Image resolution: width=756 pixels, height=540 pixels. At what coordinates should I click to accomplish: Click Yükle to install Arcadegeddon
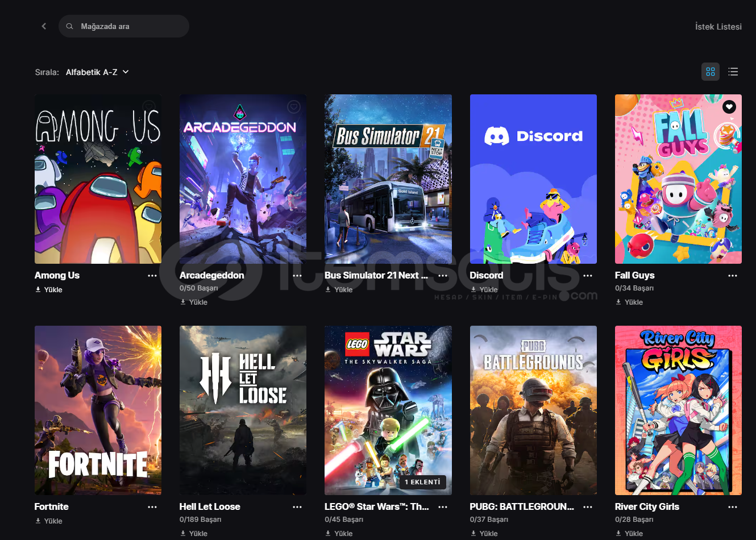(x=194, y=302)
